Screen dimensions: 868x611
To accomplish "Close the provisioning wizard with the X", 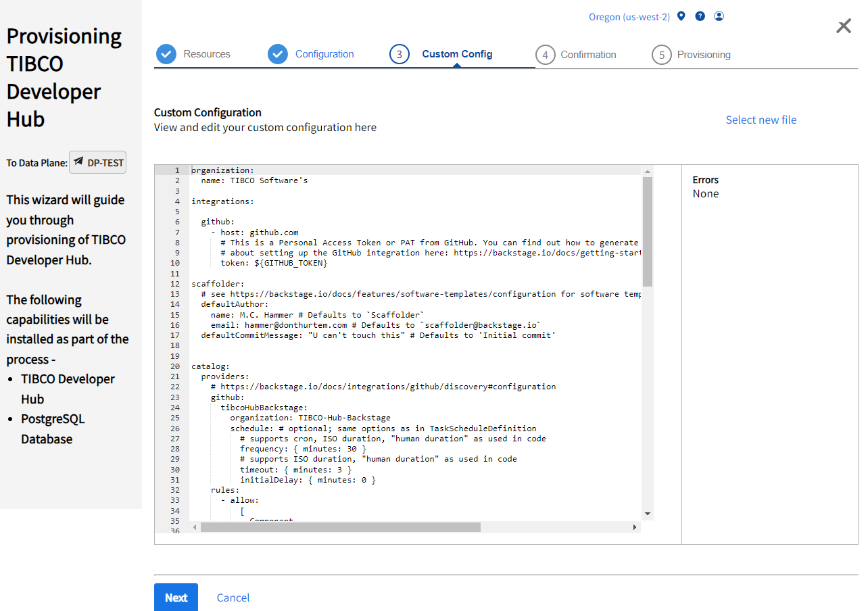I will (844, 26).
